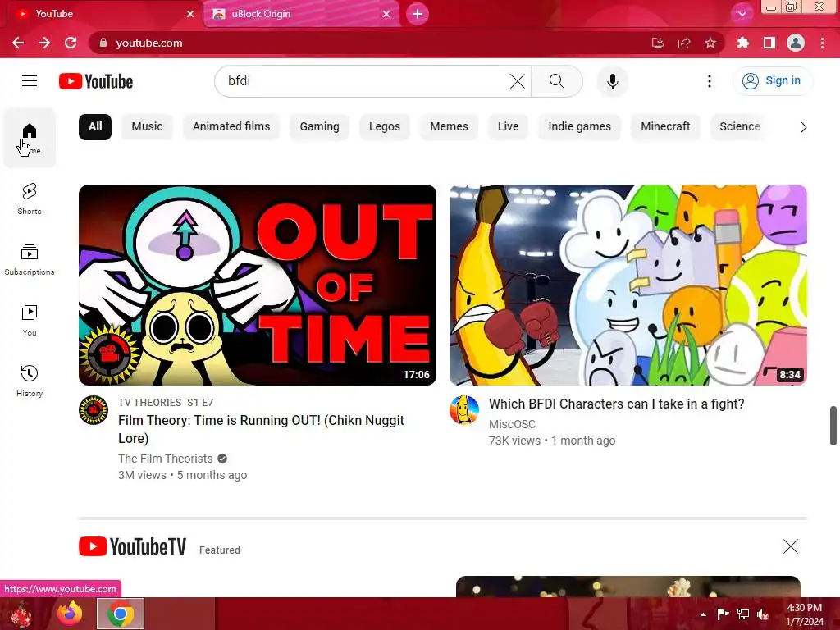This screenshot has width=840, height=630.
Task: Open the BFDI characters fight video thumbnail
Action: tap(628, 285)
